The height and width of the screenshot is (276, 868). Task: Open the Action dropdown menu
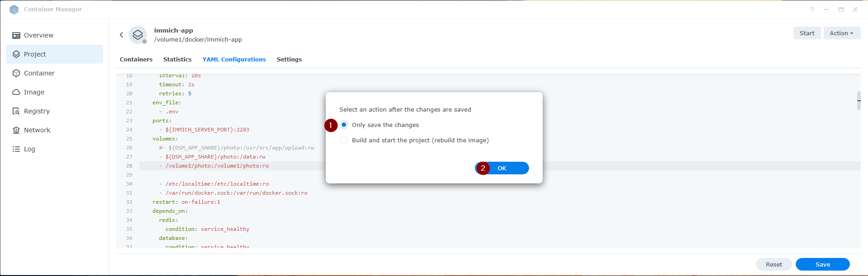841,33
